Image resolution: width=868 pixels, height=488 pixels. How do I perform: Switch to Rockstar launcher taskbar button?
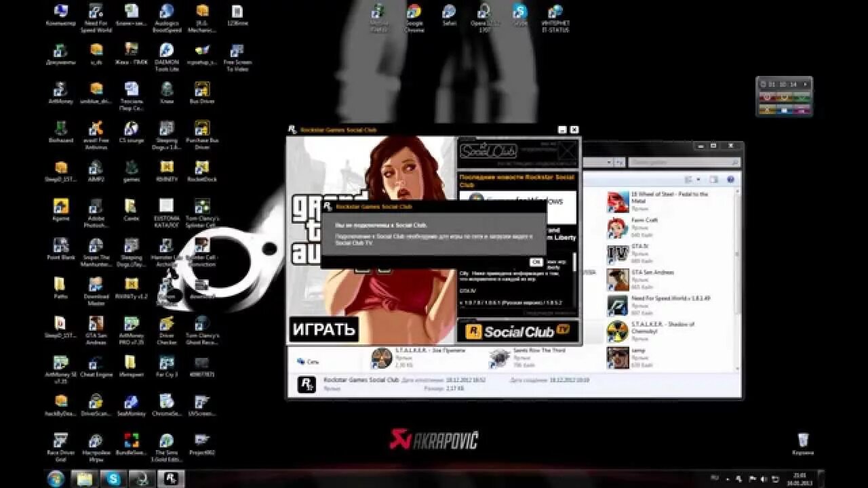[x=171, y=479]
